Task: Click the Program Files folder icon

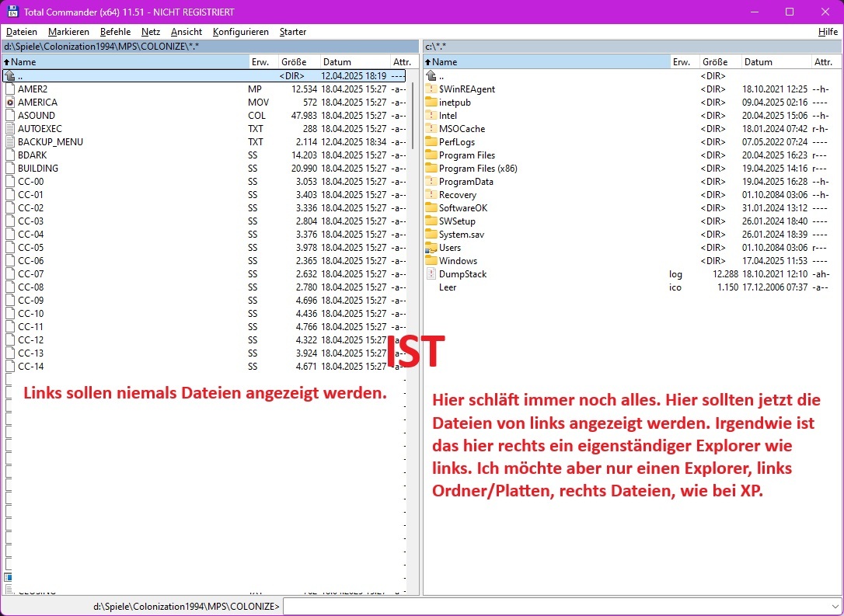Action: coord(431,155)
